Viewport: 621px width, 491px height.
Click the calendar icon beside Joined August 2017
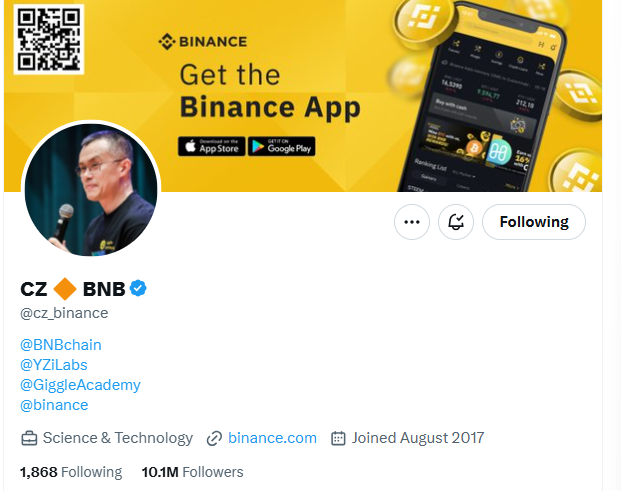pos(338,438)
